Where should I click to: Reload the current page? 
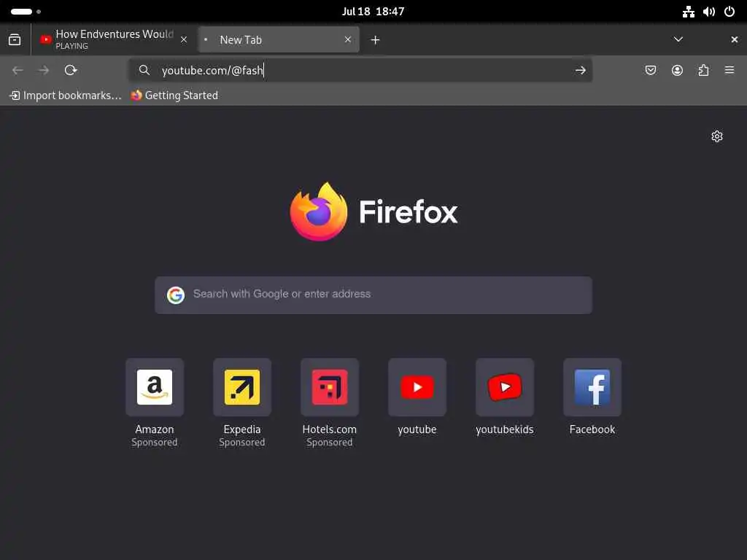pos(71,71)
